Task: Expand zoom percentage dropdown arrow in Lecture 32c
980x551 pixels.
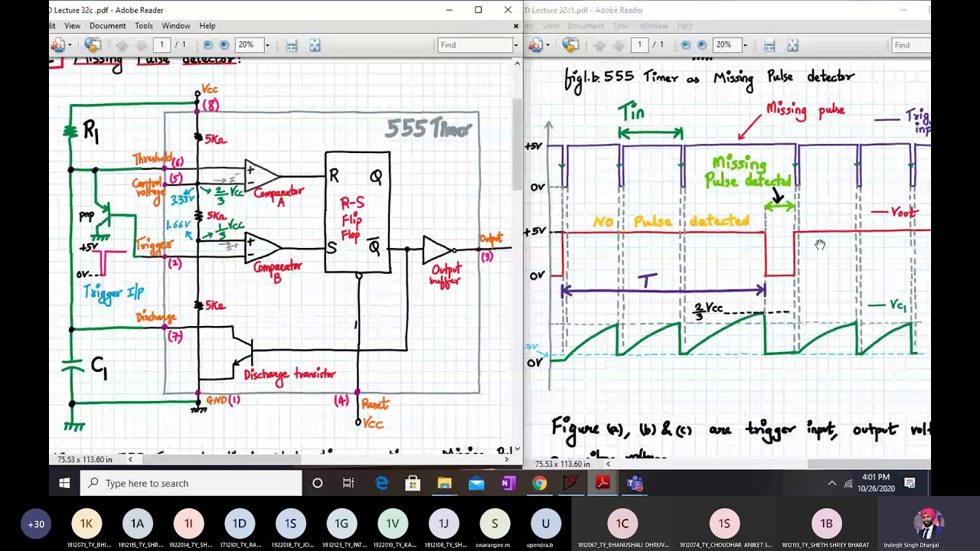Action: 266,45
